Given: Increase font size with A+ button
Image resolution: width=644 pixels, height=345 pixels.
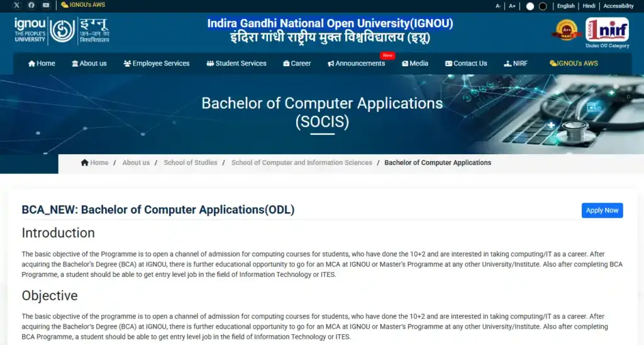Looking at the screenshot, I should pyautogui.click(x=512, y=6).
